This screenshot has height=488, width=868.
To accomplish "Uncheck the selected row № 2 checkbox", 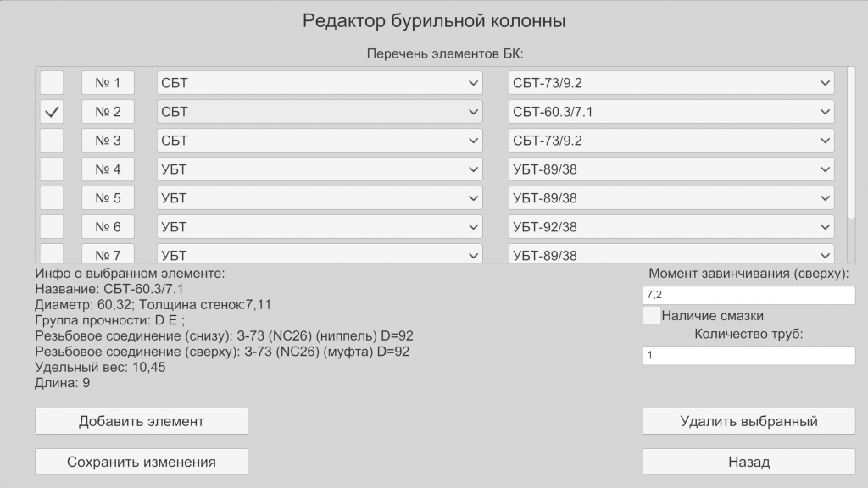I will 52,112.
